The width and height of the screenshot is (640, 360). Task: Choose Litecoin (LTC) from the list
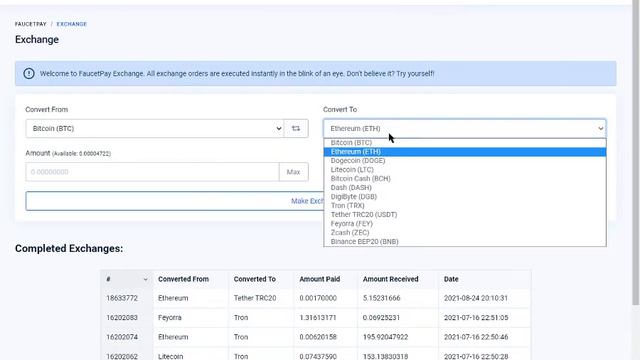[464, 170]
